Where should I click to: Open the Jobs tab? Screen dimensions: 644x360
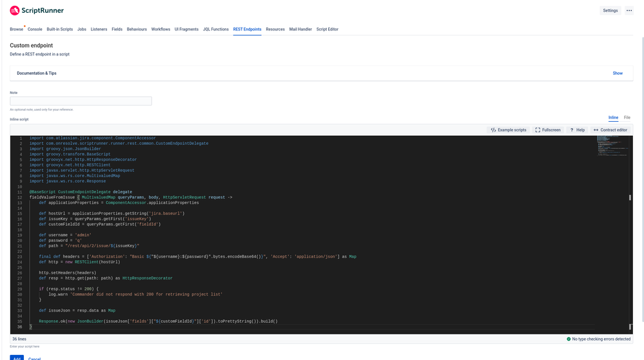[82, 29]
